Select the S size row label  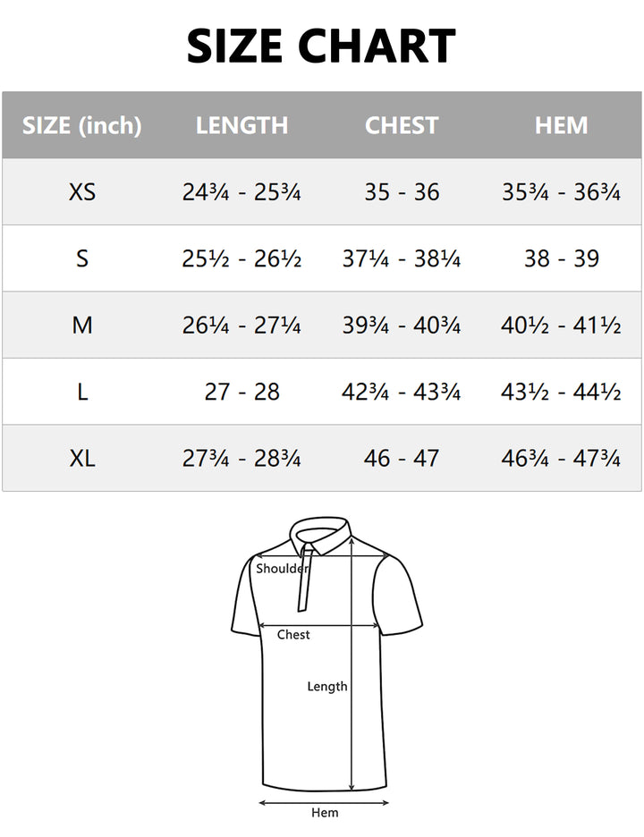click(x=82, y=258)
